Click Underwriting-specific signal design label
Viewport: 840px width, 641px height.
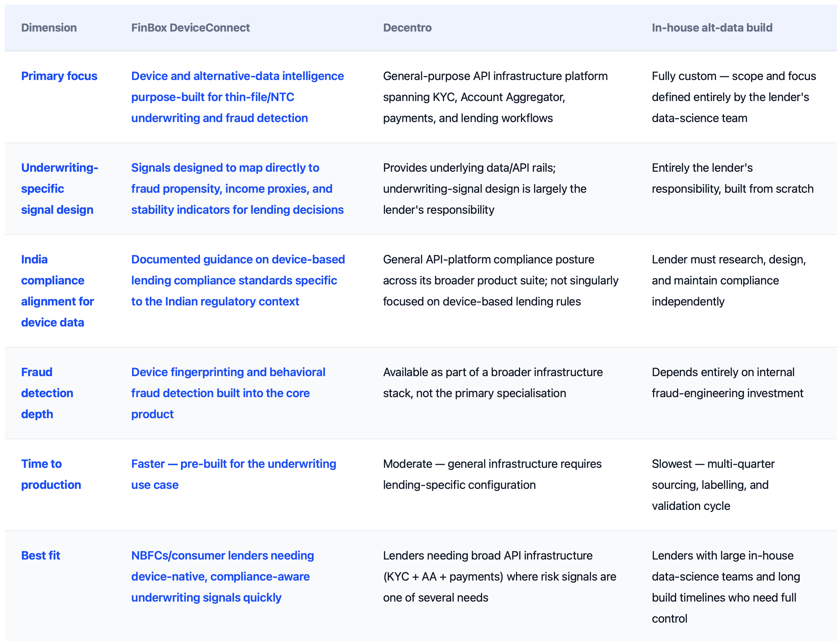point(60,188)
